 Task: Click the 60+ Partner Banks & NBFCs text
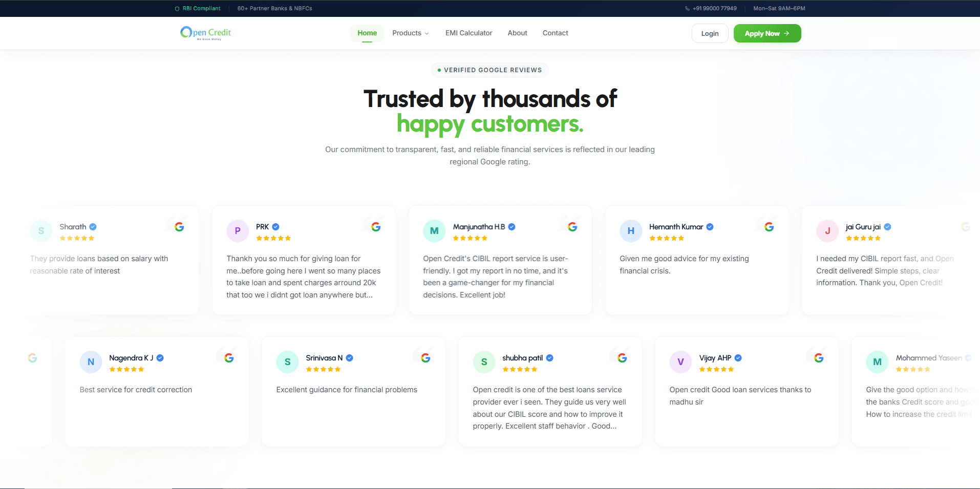click(x=274, y=9)
